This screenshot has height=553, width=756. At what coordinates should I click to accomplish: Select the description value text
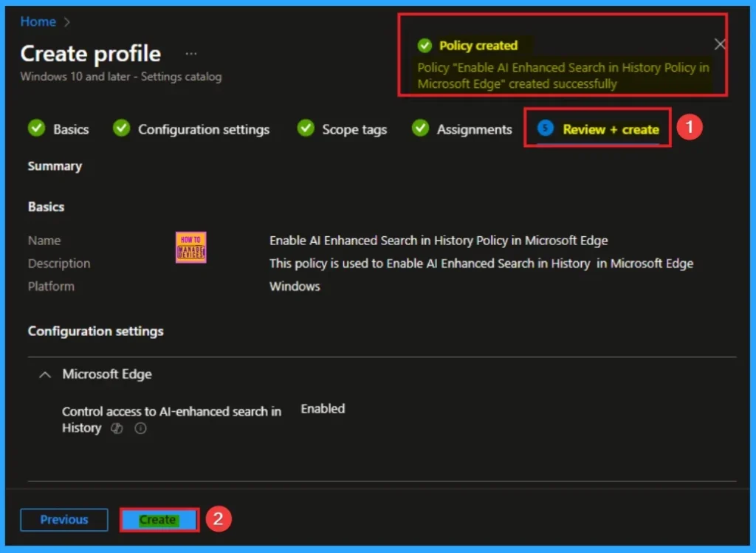click(481, 264)
